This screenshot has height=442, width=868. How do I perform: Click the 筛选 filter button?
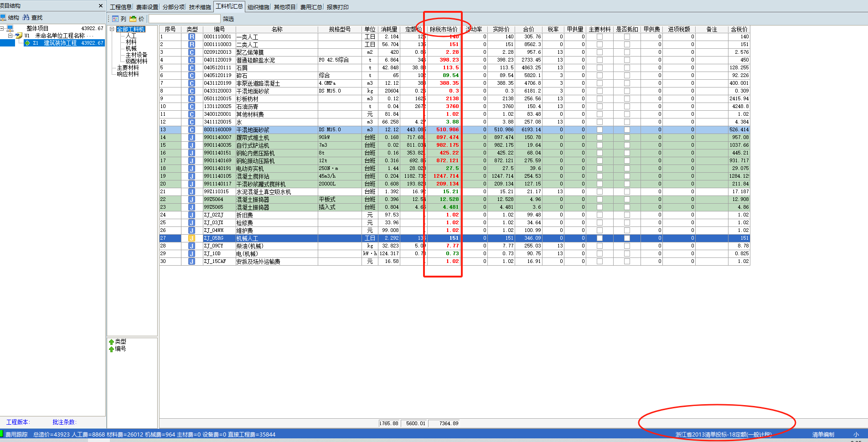228,19
